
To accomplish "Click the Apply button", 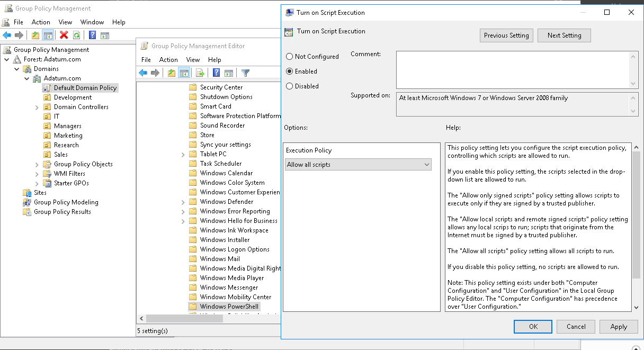I will (x=619, y=327).
